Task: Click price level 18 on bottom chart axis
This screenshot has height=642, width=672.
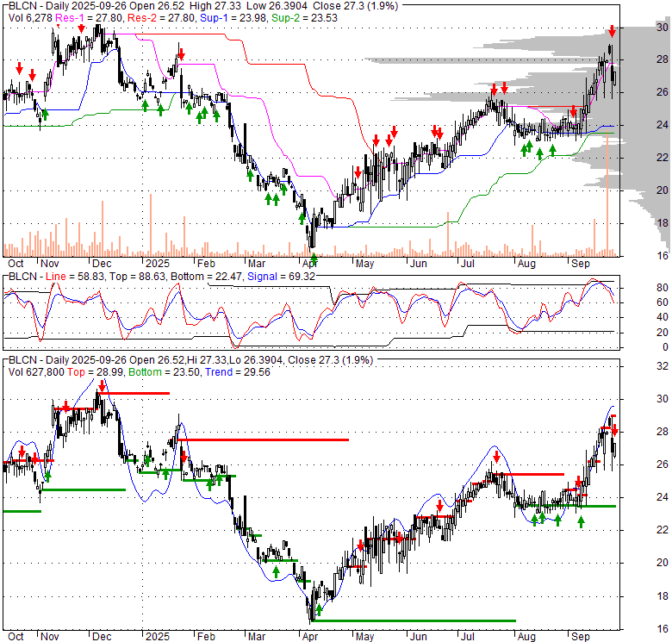Action: pos(663,595)
